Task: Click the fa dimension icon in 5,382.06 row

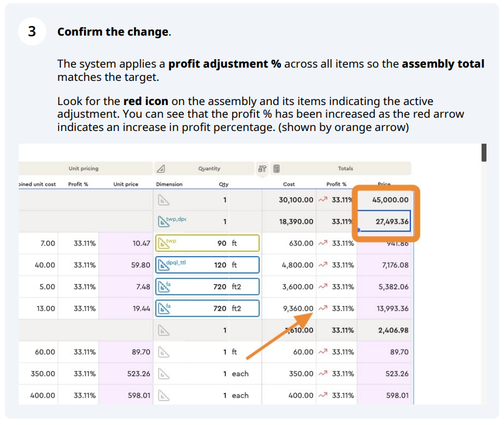Action: coord(162,287)
